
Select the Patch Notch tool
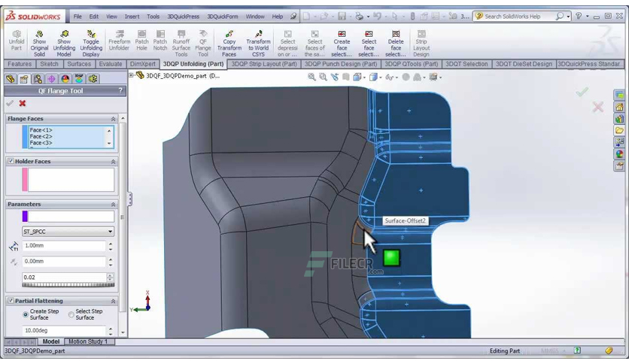pyautogui.click(x=160, y=40)
